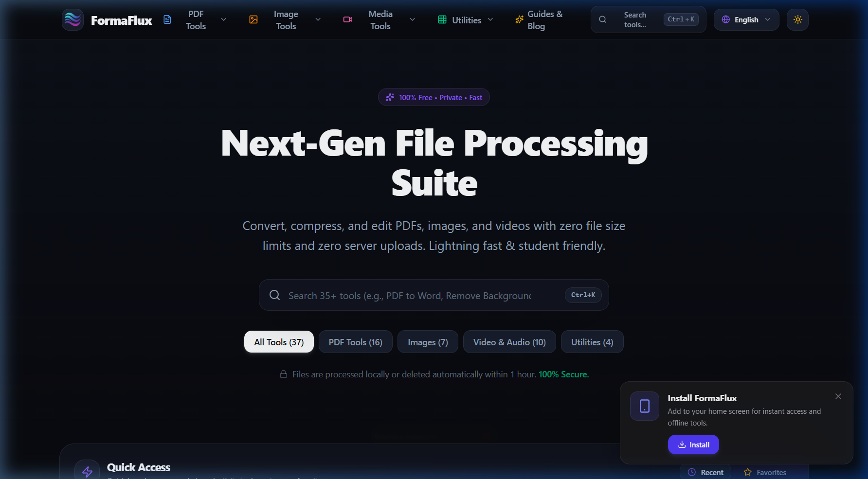The height and width of the screenshot is (479, 868).
Task: Open the Media Tools menu
Action: pyautogui.click(x=380, y=20)
